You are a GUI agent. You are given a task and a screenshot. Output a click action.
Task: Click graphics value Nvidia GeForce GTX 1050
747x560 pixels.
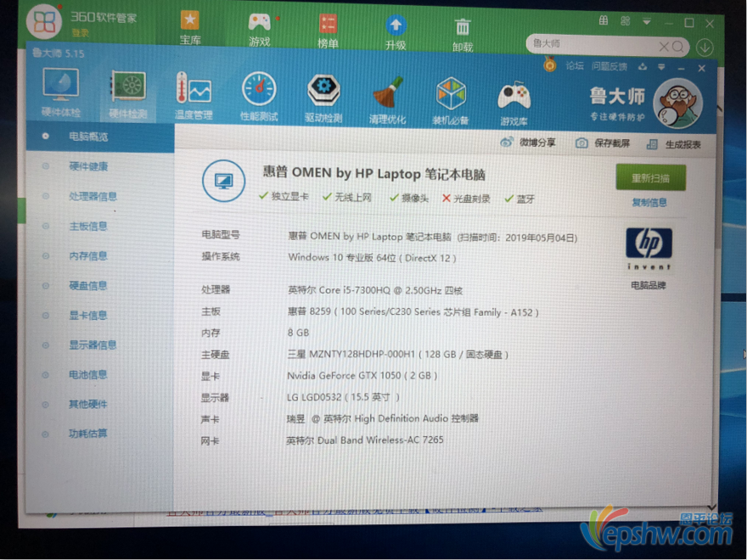pyautogui.click(x=362, y=375)
